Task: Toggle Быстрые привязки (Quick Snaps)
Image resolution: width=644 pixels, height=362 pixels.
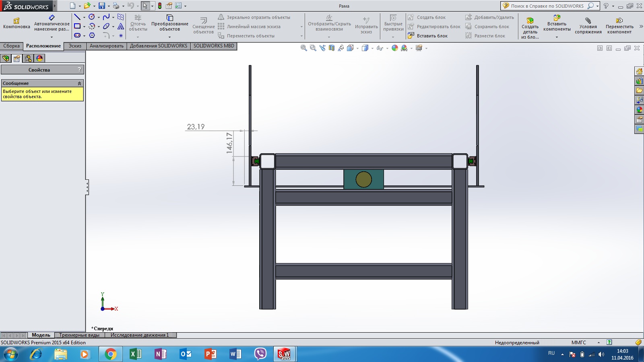Action: click(393, 23)
